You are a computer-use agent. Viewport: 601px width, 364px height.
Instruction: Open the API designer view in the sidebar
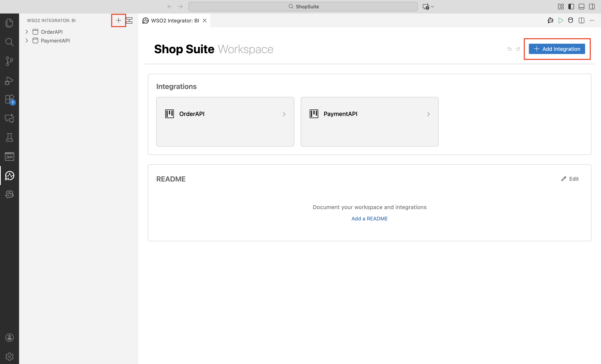(x=10, y=156)
